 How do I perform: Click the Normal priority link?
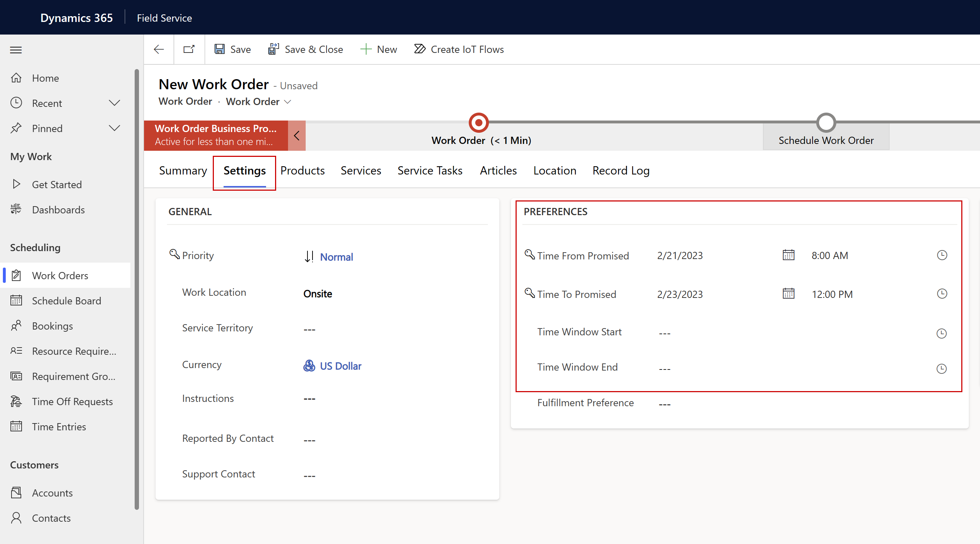click(336, 256)
